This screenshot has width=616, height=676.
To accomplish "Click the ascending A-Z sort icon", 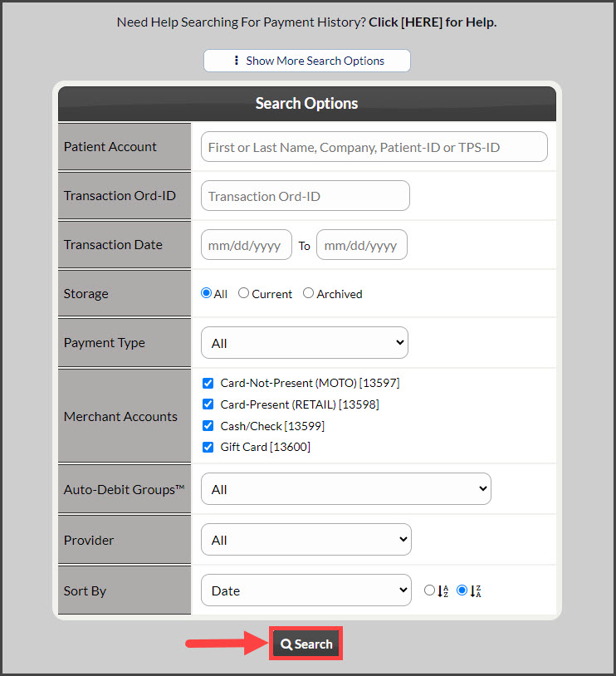I will coord(442,590).
